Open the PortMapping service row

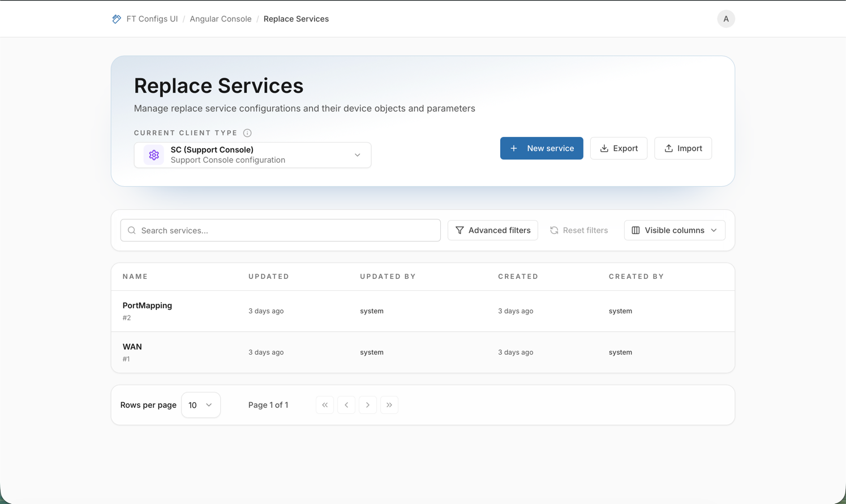(x=423, y=311)
